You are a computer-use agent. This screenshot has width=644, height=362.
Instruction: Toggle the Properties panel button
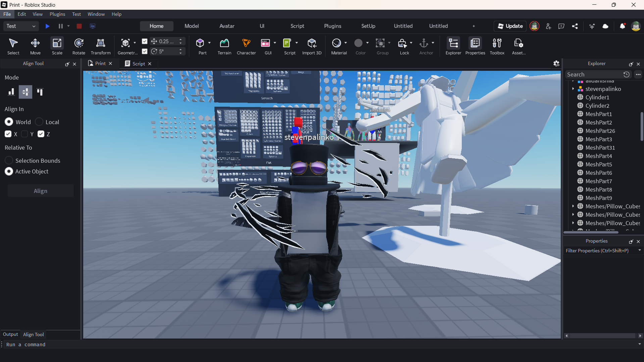pyautogui.click(x=475, y=46)
